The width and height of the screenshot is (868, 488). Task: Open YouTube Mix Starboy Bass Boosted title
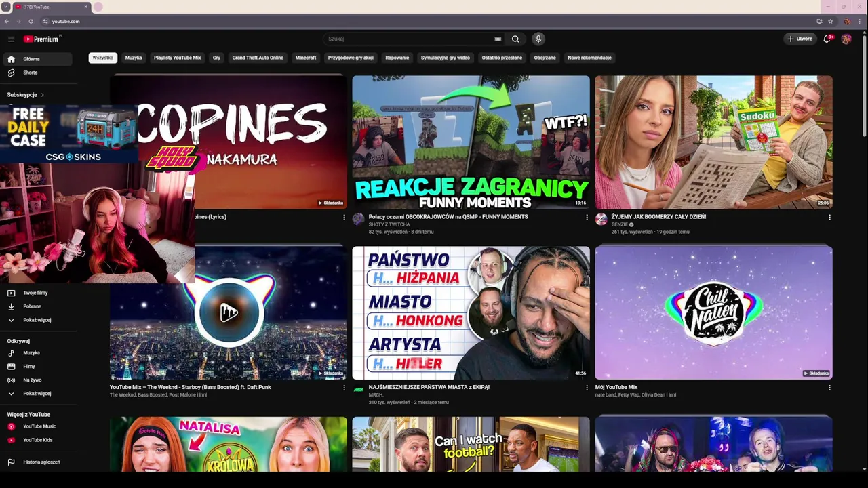tap(191, 387)
